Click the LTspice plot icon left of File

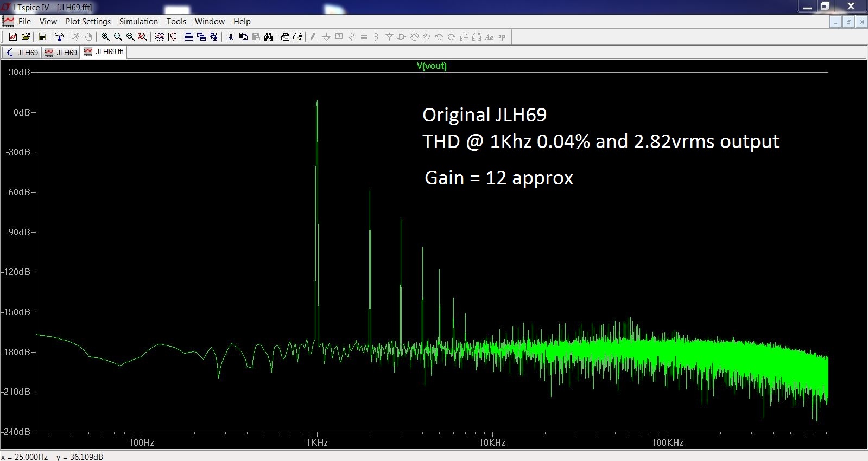pos(8,21)
